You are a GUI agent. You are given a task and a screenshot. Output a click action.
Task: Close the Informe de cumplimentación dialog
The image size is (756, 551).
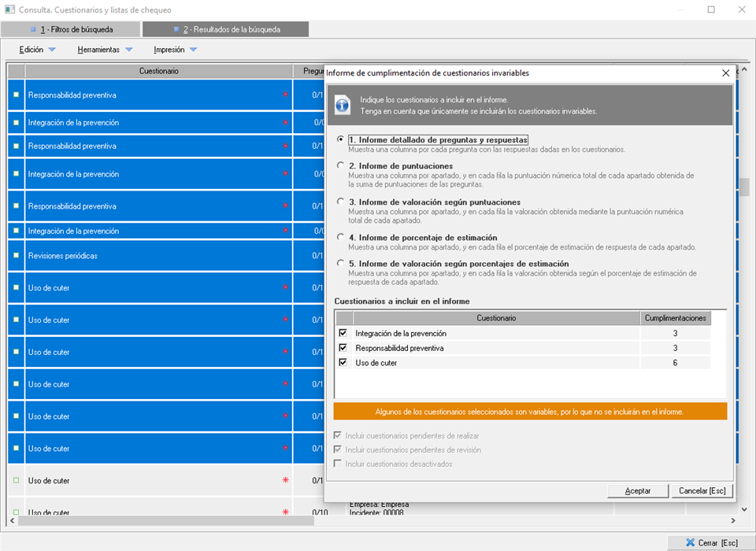725,72
